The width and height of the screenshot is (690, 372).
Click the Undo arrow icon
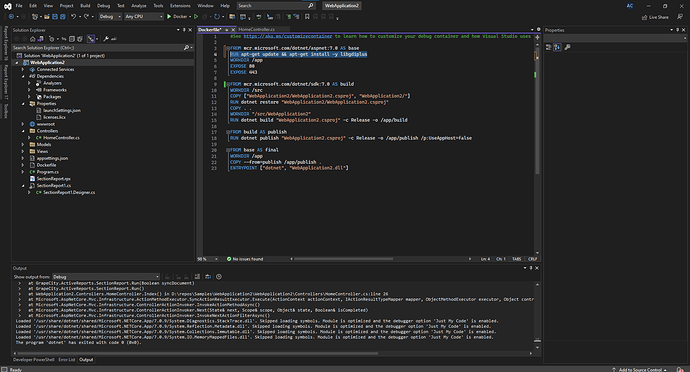73,17
